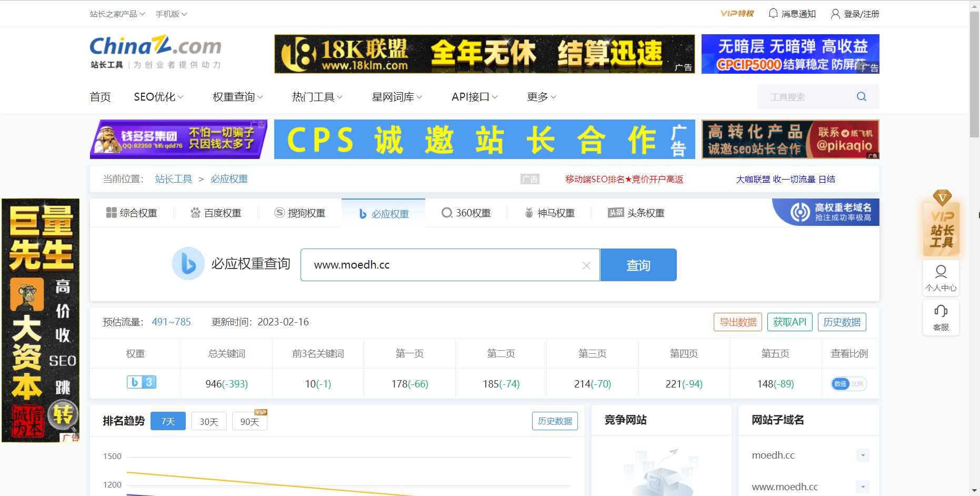Click the CPS 诚邀站长合作 banner
Image resolution: width=980 pixels, height=496 pixels.
pos(485,139)
